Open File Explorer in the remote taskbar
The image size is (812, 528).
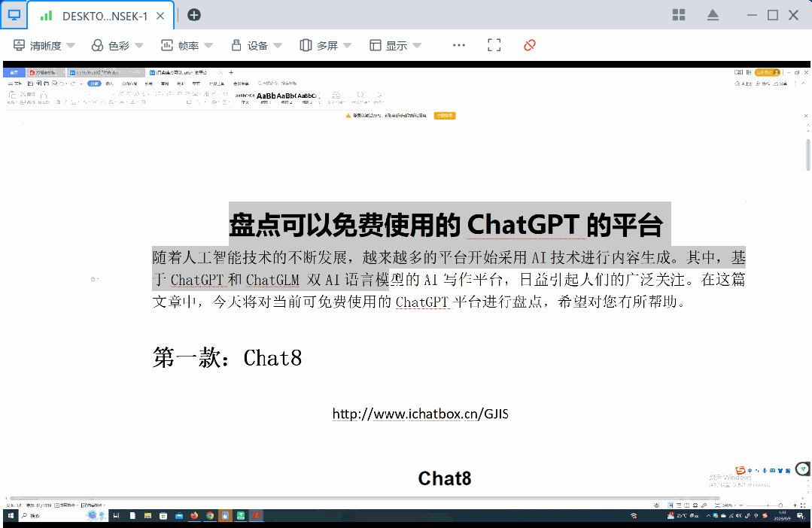pyautogui.click(x=147, y=515)
